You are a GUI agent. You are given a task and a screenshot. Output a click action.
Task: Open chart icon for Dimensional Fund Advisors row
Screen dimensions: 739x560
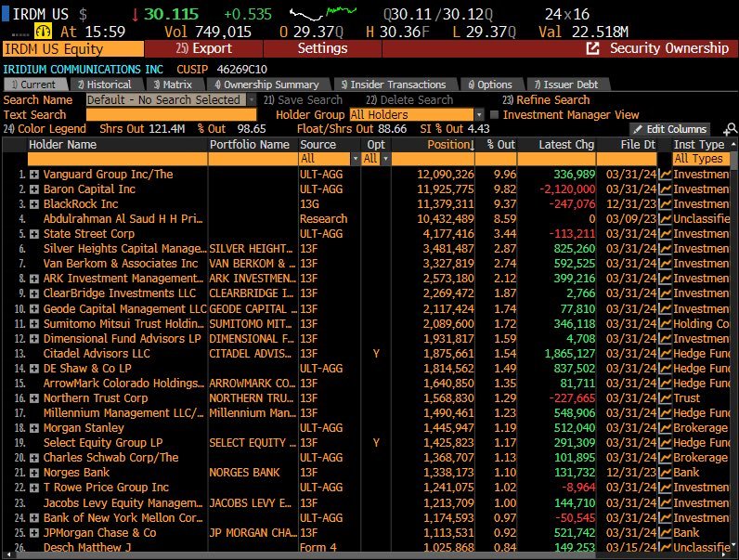point(665,339)
